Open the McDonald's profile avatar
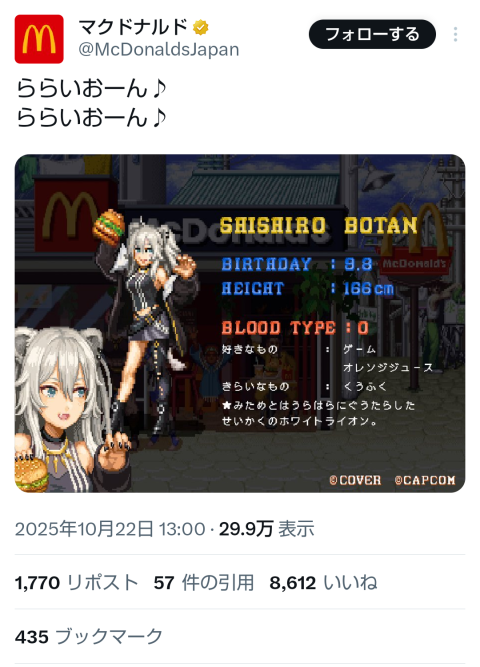 pyautogui.click(x=39, y=39)
